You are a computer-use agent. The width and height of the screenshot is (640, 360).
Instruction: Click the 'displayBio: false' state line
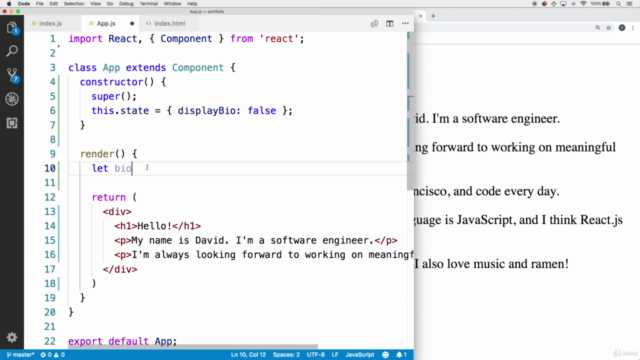pos(192,111)
